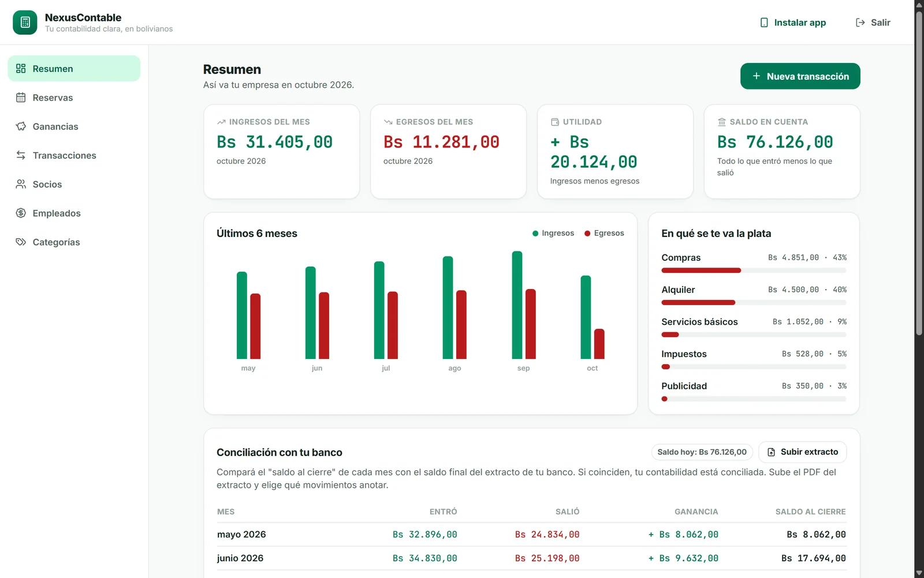Click the trending-down icon by Egresos del mes
Image resolution: width=924 pixels, height=578 pixels.
point(388,122)
